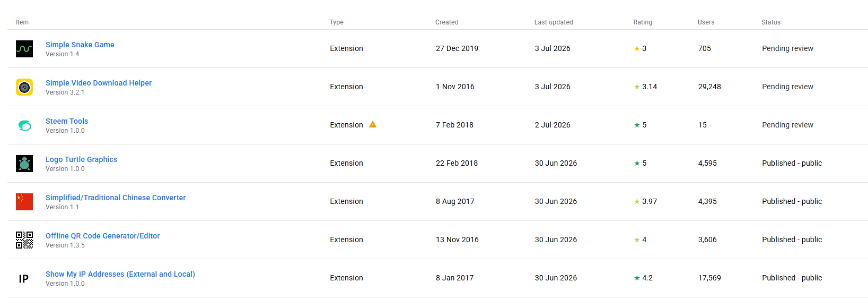
Task: Click the Created column header
Action: (446, 22)
